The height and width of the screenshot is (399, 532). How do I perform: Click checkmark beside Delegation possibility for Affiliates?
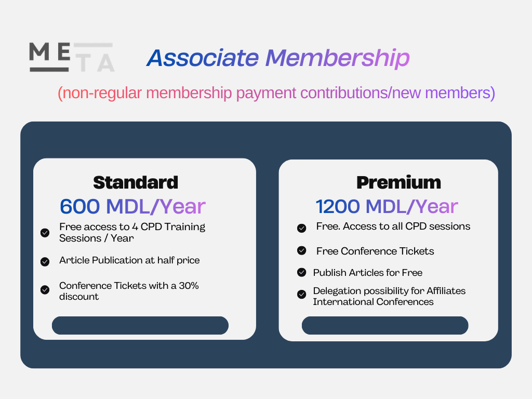(x=301, y=294)
